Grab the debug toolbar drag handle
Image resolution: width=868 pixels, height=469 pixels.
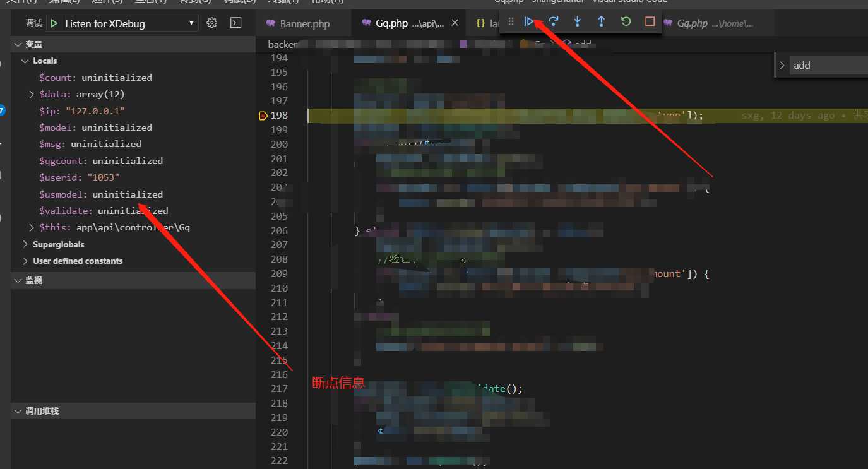tap(511, 21)
